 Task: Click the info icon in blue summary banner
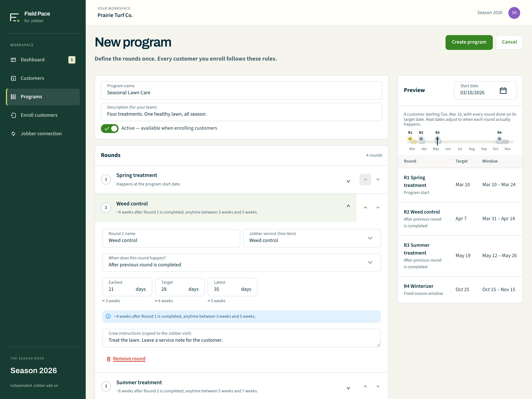[108, 316]
